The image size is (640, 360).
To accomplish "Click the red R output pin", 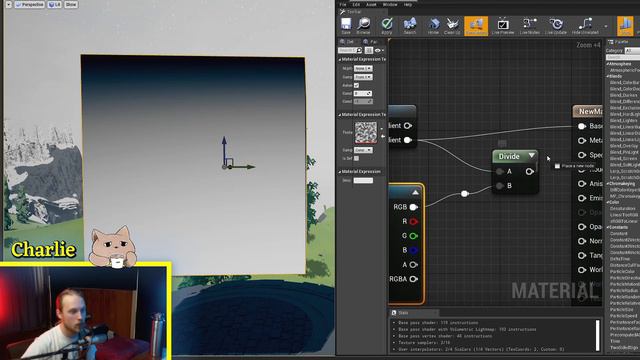I will pyautogui.click(x=413, y=222).
